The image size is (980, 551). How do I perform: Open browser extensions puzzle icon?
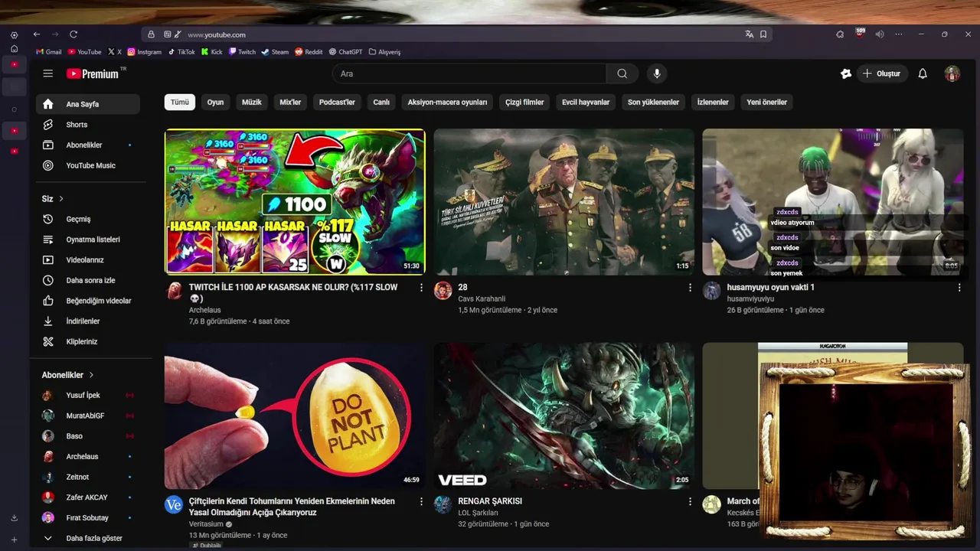[x=840, y=34]
